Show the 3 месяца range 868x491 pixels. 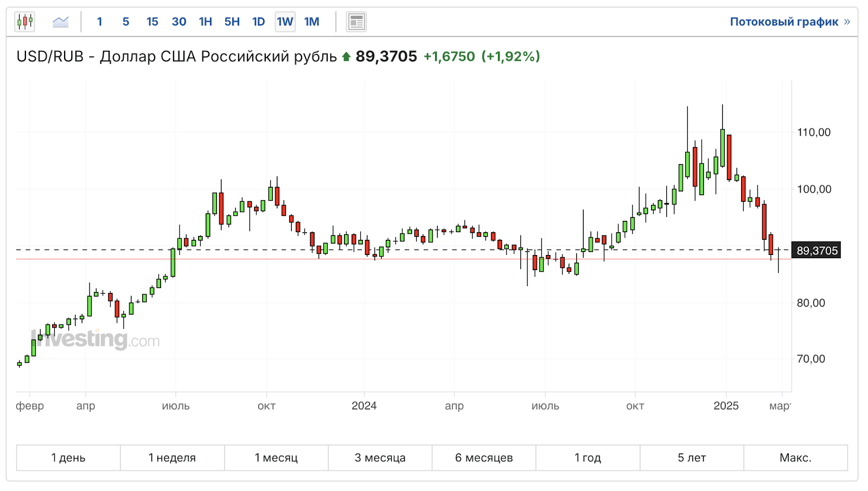pyautogui.click(x=380, y=458)
